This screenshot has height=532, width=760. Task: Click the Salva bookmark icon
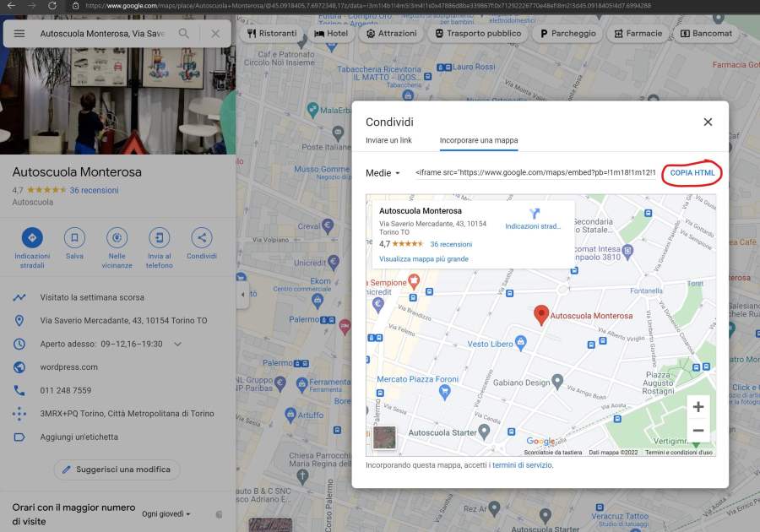pyautogui.click(x=74, y=237)
